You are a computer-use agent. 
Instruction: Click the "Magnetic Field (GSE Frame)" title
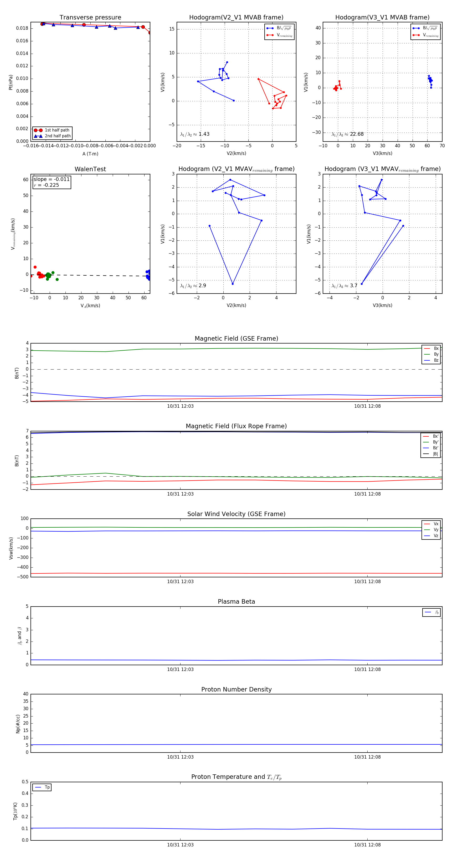[x=236, y=339]
